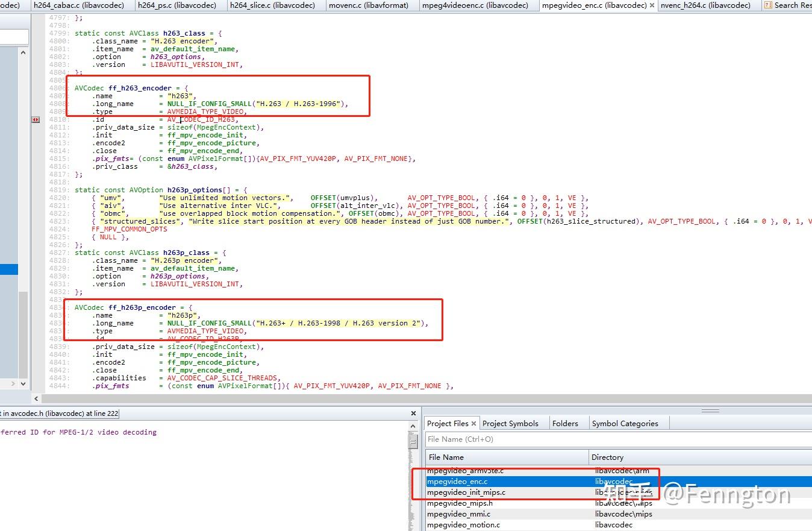The height and width of the screenshot is (531, 812).
Task: Open the h264_slice.c tab
Action: [272, 5]
